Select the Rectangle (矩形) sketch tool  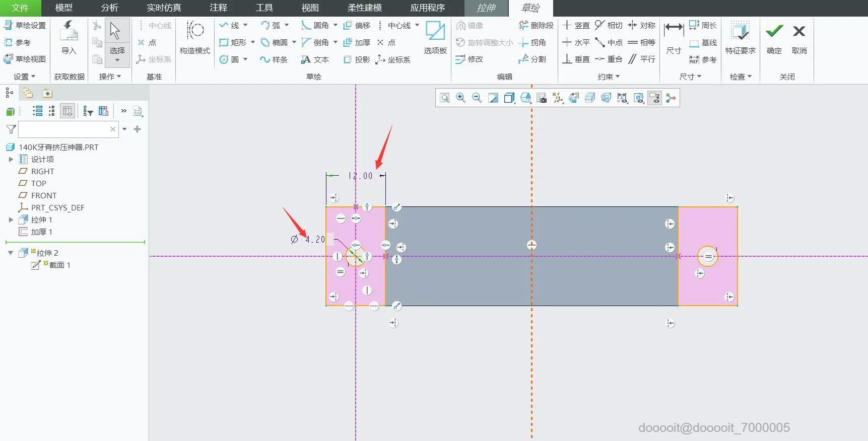(233, 42)
